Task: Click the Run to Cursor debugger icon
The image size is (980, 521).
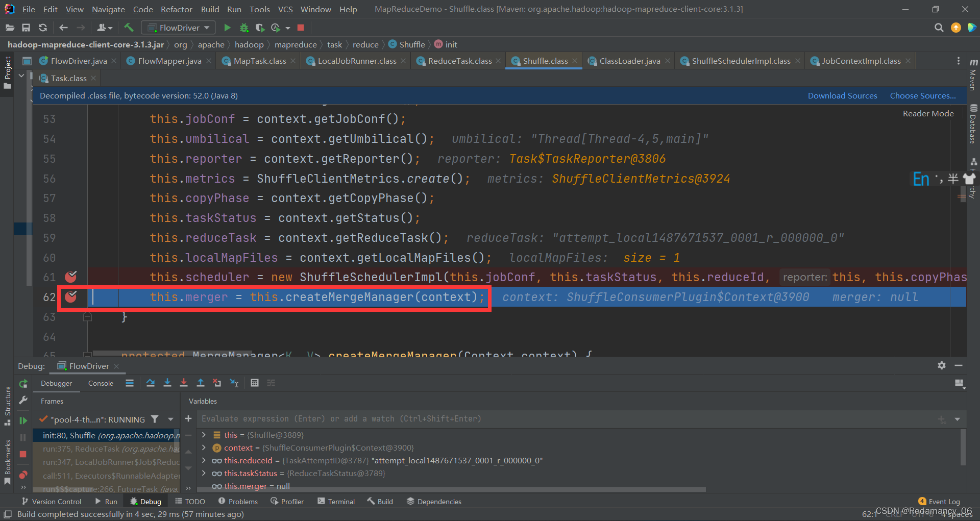Action: click(x=234, y=383)
